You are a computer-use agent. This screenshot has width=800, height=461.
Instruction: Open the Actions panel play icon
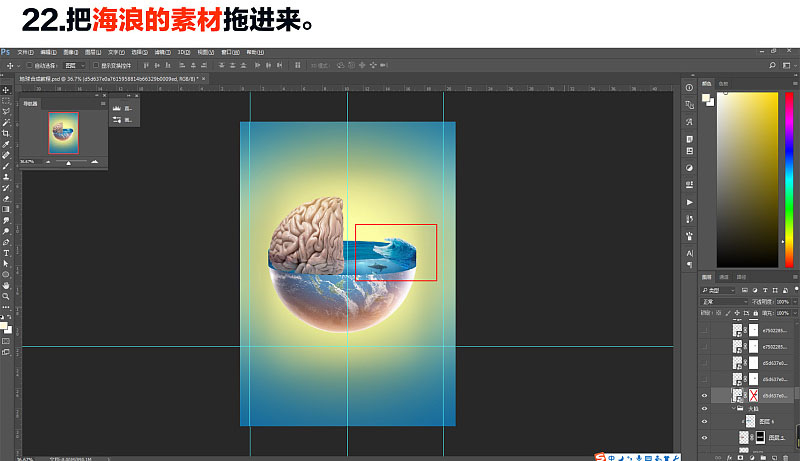[689, 202]
